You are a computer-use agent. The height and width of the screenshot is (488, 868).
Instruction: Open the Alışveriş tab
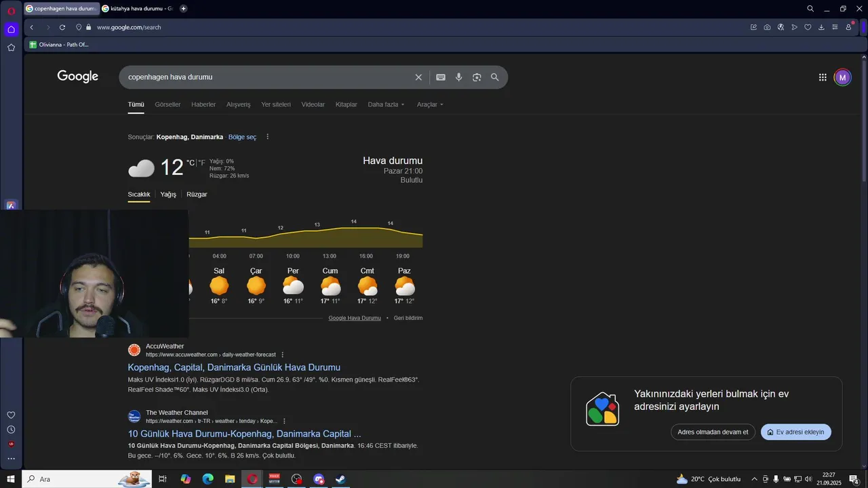(238, 104)
